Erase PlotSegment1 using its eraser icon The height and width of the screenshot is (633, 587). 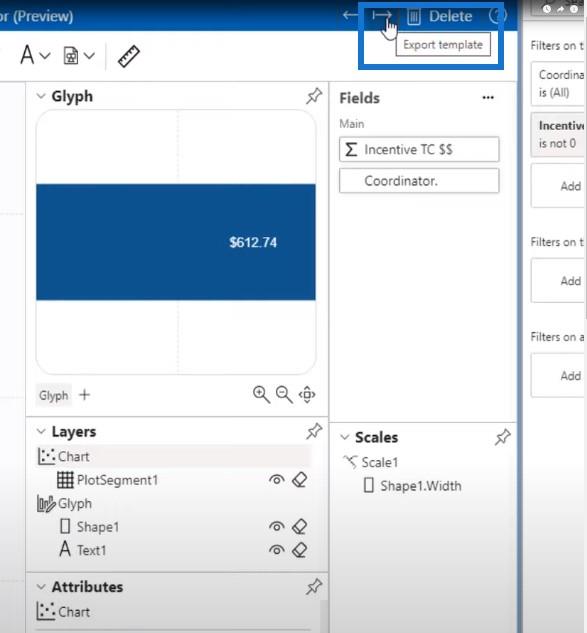300,480
